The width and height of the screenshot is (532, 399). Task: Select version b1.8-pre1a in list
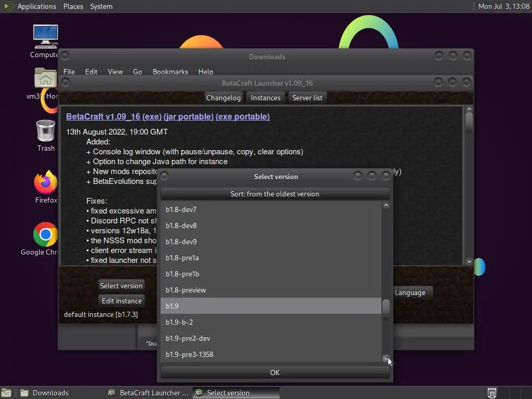pyautogui.click(x=271, y=258)
